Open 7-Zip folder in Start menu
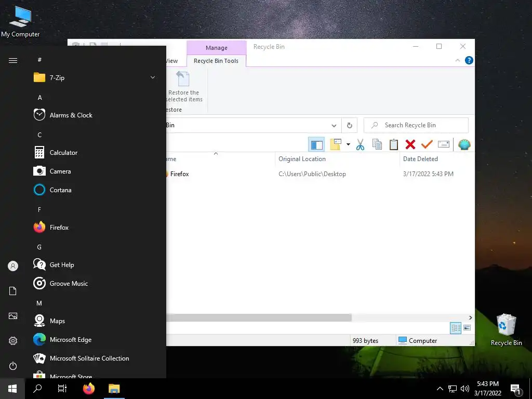532x399 pixels. point(95,78)
